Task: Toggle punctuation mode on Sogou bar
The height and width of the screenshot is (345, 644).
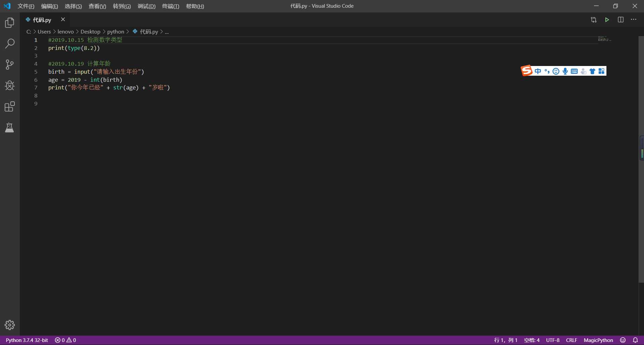Action: [547, 71]
